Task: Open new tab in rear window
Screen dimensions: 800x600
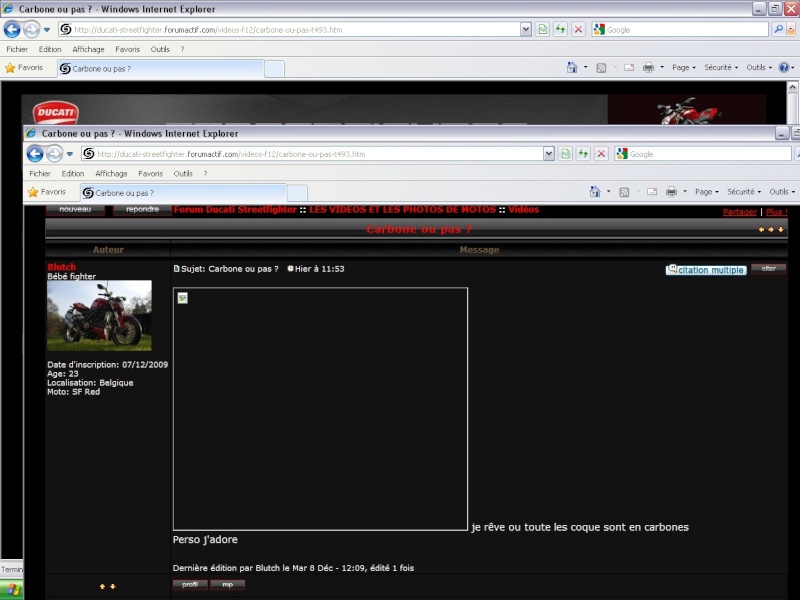Action: pyautogui.click(x=274, y=69)
